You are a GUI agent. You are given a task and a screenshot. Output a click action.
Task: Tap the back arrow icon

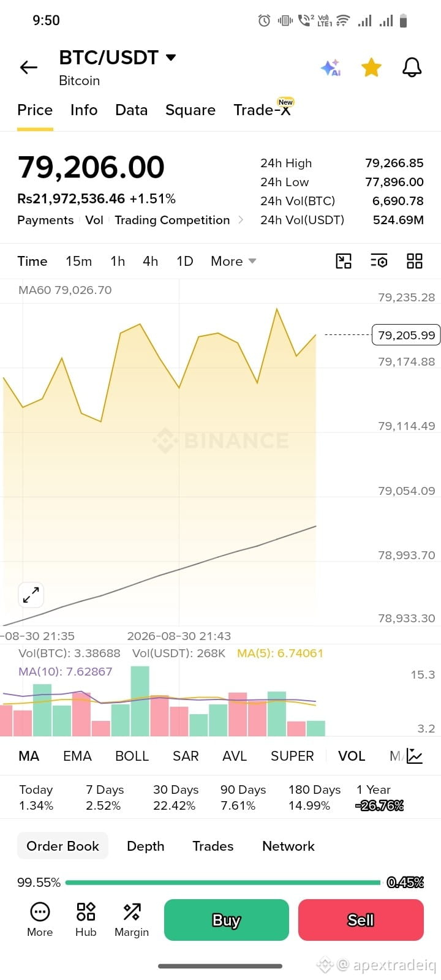tap(29, 67)
